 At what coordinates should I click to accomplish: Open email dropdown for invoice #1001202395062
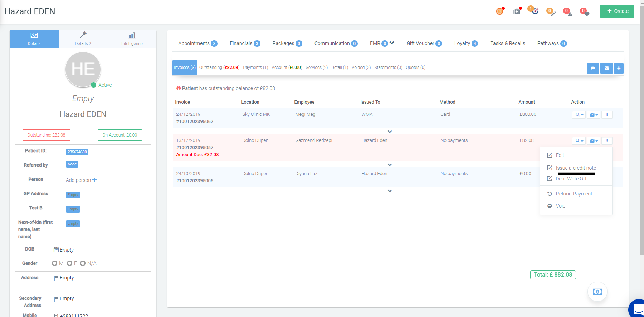pyautogui.click(x=594, y=115)
